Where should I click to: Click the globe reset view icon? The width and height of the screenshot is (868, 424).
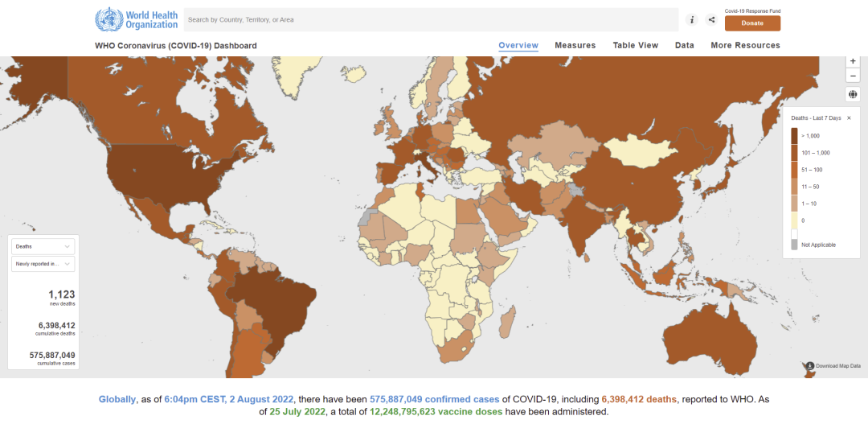pos(853,94)
